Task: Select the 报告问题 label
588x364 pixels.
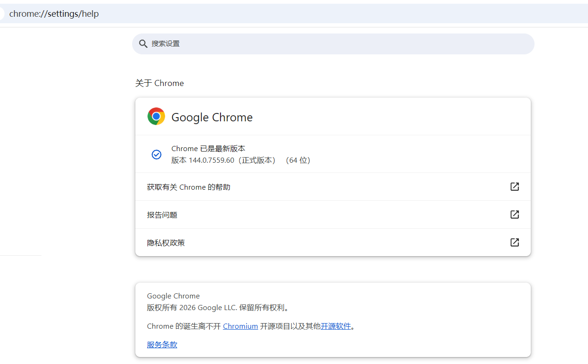Action: (162, 215)
